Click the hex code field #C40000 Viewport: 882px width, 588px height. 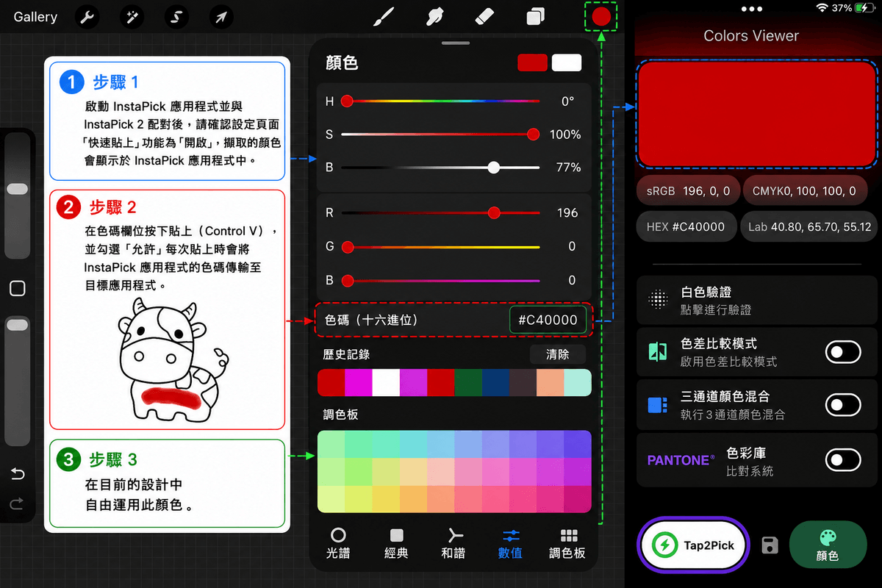(548, 320)
